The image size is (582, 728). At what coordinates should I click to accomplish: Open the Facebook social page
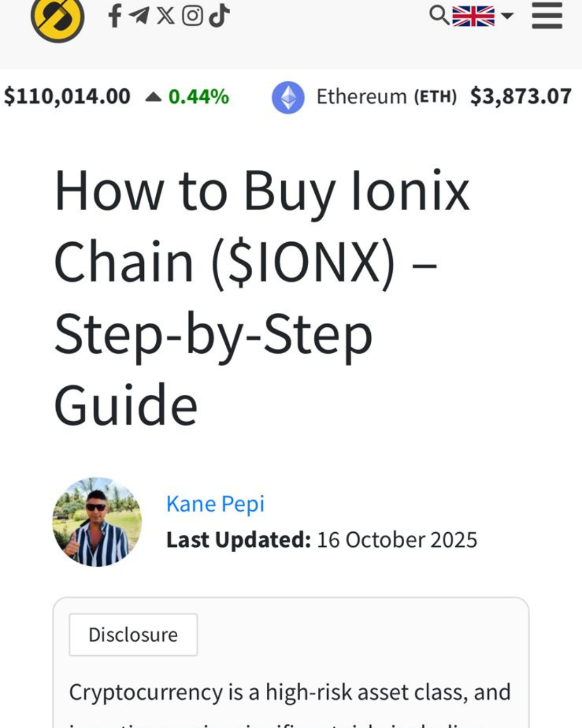[114, 15]
